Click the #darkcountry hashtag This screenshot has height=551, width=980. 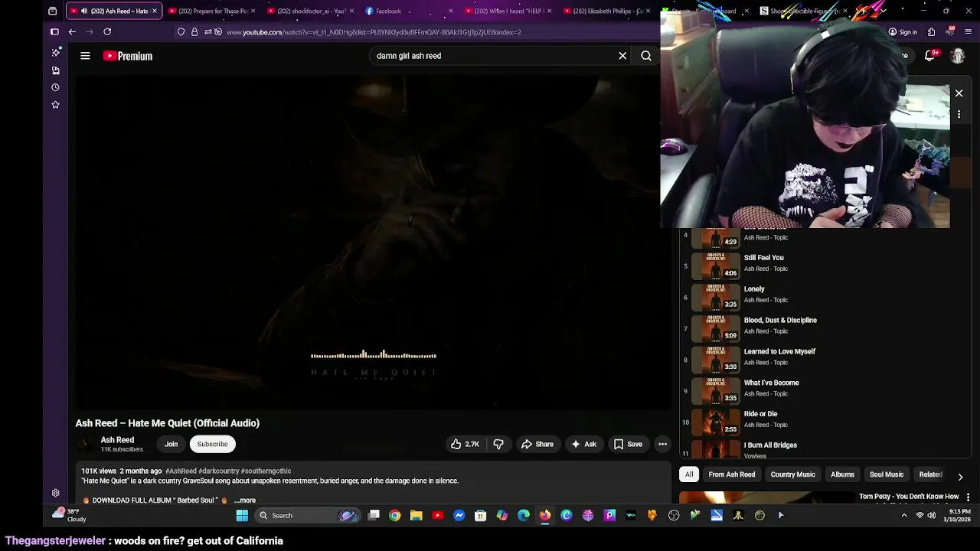[x=218, y=471]
